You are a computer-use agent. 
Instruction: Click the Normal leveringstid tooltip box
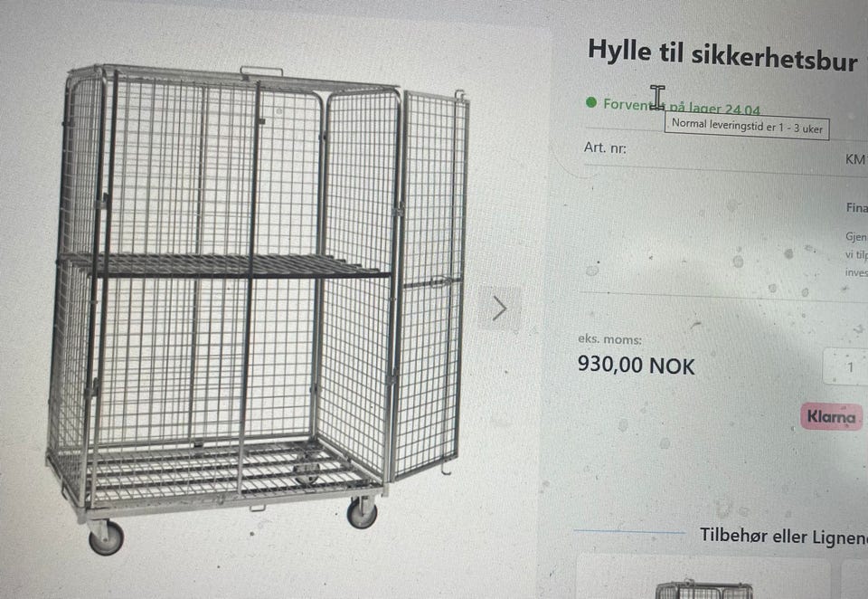click(x=747, y=127)
